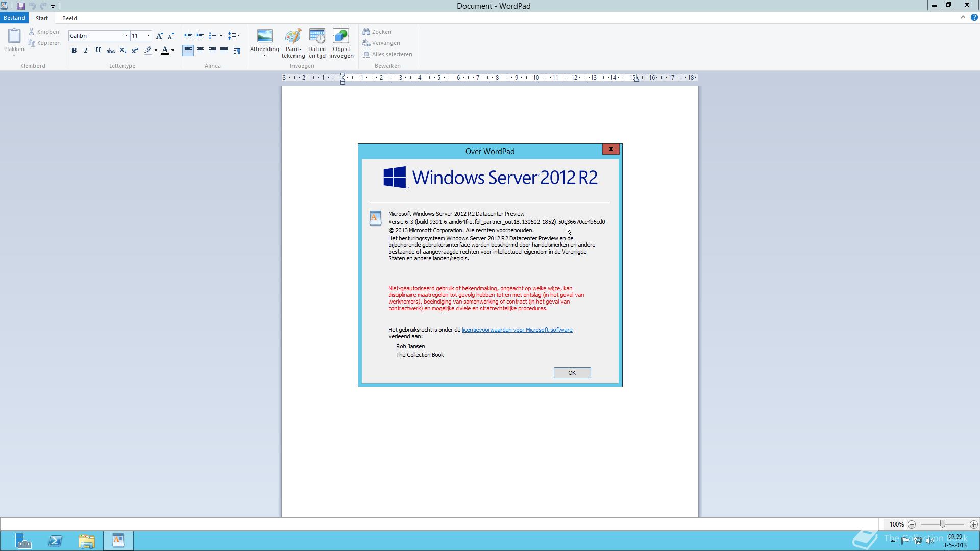This screenshot has height=551, width=980.
Task: Apply text highlight color marker
Action: 148,51
